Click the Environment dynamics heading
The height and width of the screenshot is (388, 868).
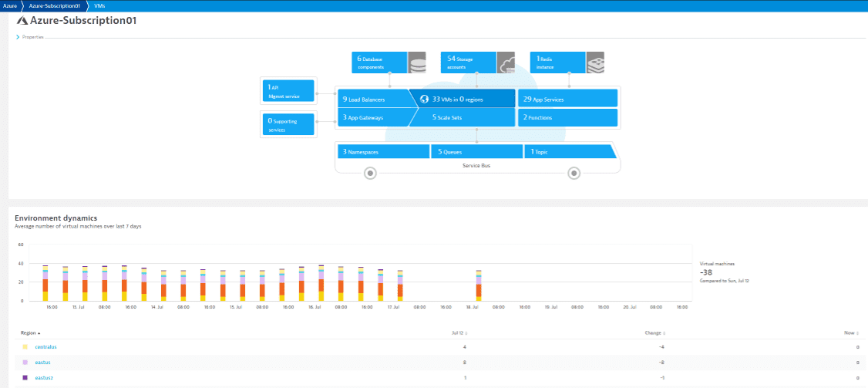(56, 218)
